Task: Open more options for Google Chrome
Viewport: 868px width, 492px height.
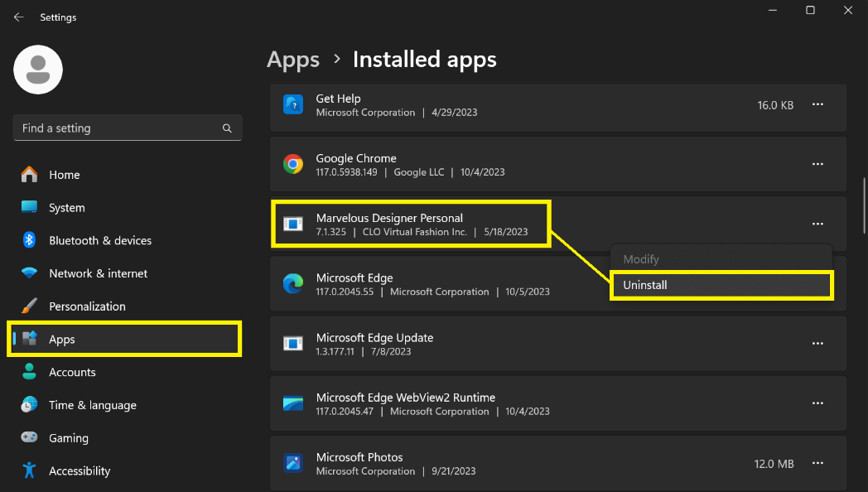Action: (x=817, y=164)
